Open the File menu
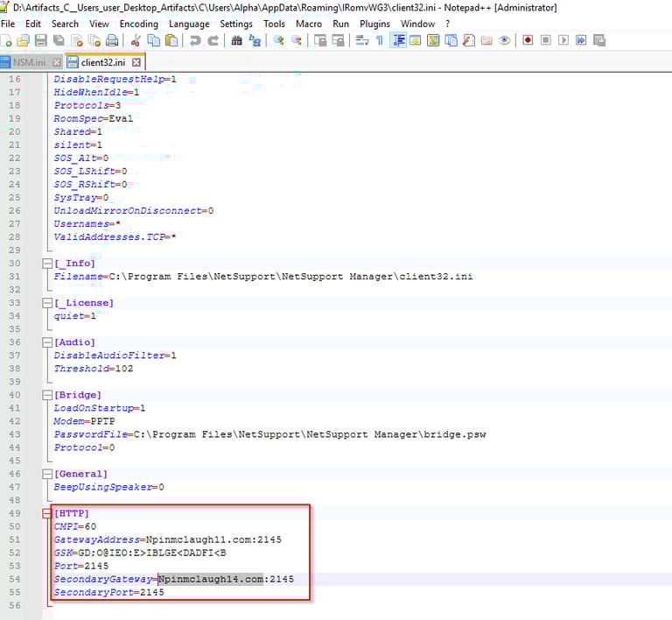This screenshot has height=620, width=672. (8, 24)
